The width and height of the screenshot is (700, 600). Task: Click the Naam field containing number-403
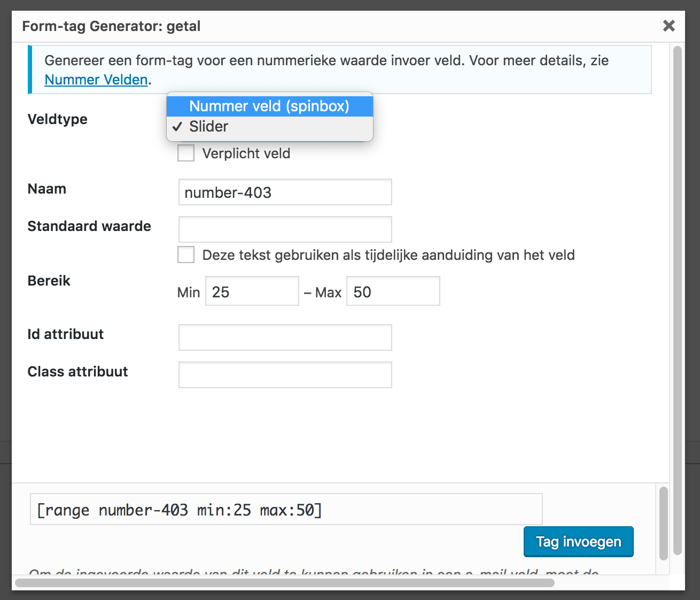click(285, 193)
